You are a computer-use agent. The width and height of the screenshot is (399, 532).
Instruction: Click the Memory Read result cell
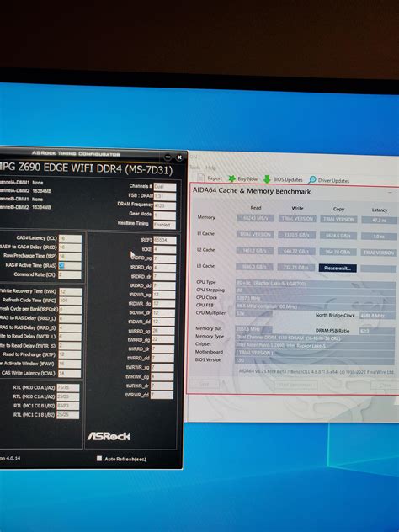[256, 218]
